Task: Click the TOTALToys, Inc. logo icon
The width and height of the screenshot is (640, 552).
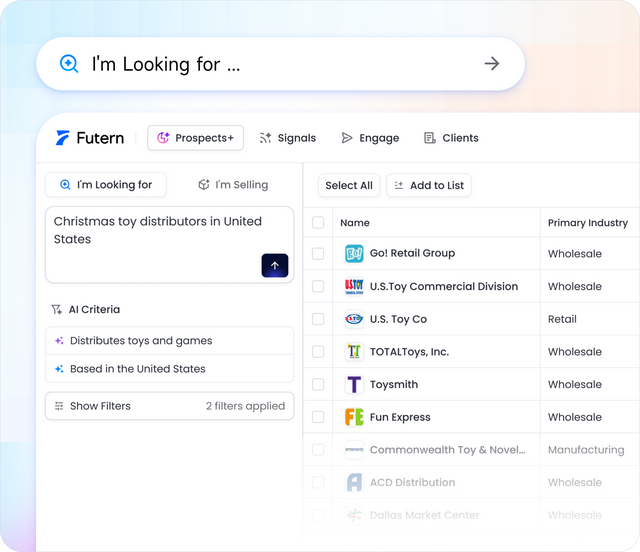Action: point(354,352)
